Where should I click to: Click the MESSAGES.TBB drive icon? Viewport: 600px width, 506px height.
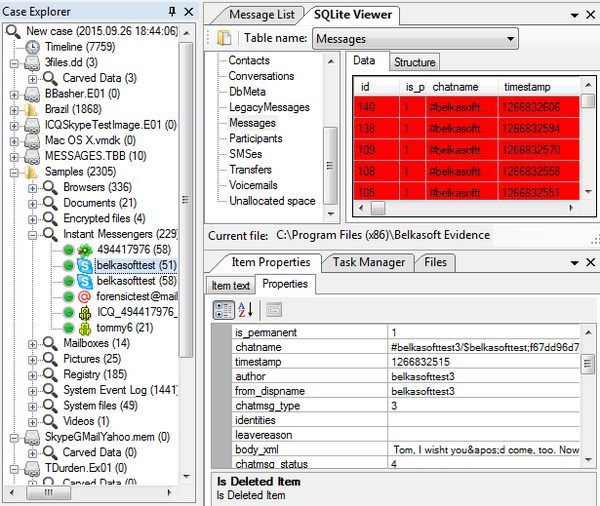point(32,157)
